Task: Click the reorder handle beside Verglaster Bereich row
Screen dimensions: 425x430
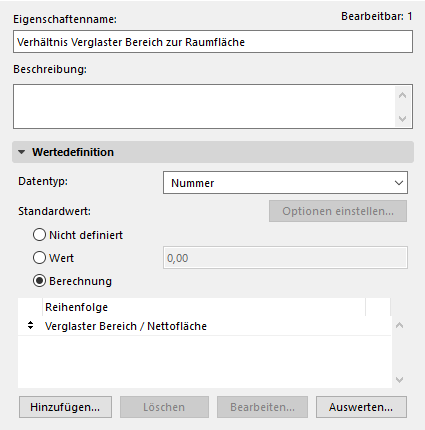Action: click(30, 325)
